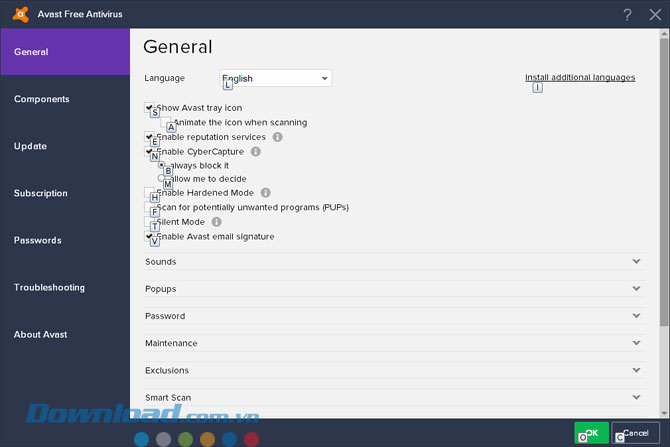
Task: Toggle Enable Avast email signature
Action: [x=149, y=236]
